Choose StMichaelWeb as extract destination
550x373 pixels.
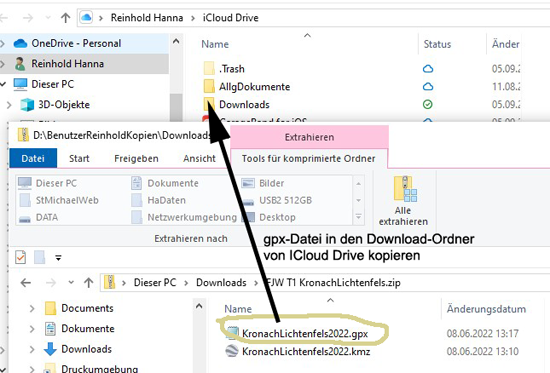pyautogui.click(x=59, y=200)
